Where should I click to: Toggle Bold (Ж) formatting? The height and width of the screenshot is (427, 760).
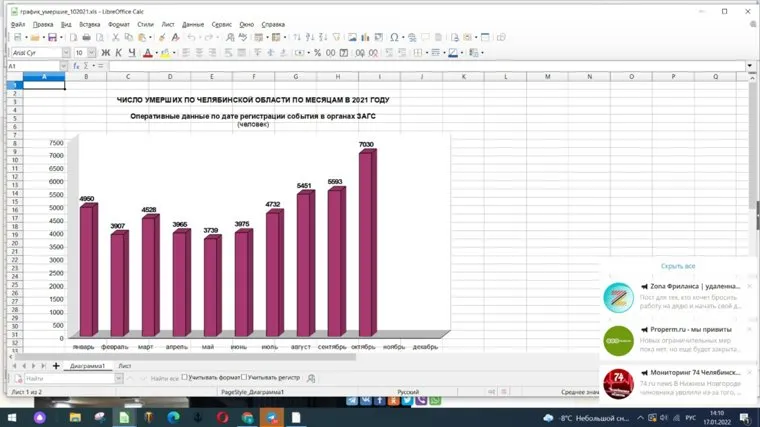pyautogui.click(x=105, y=53)
